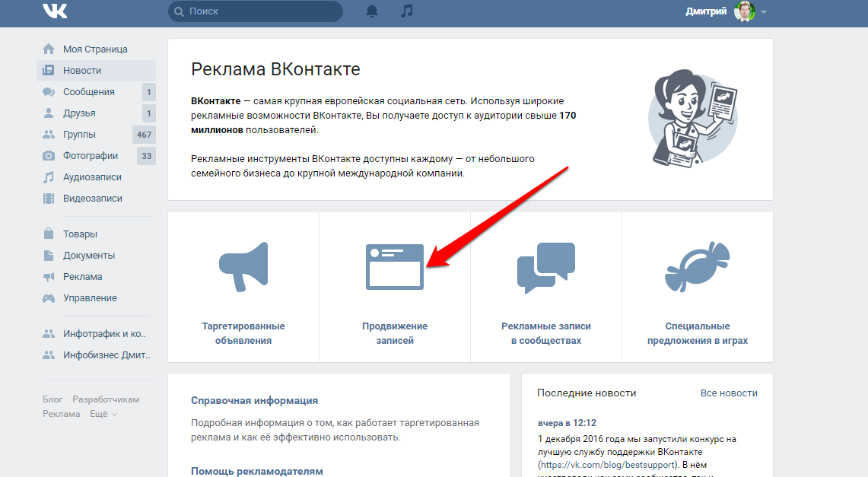The height and width of the screenshot is (477, 868).
Task: Click the 33 counter next to Фотографии
Action: [x=146, y=156]
